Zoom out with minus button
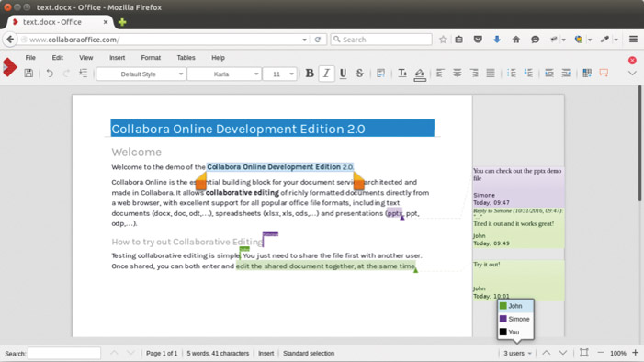 point(601,353)
